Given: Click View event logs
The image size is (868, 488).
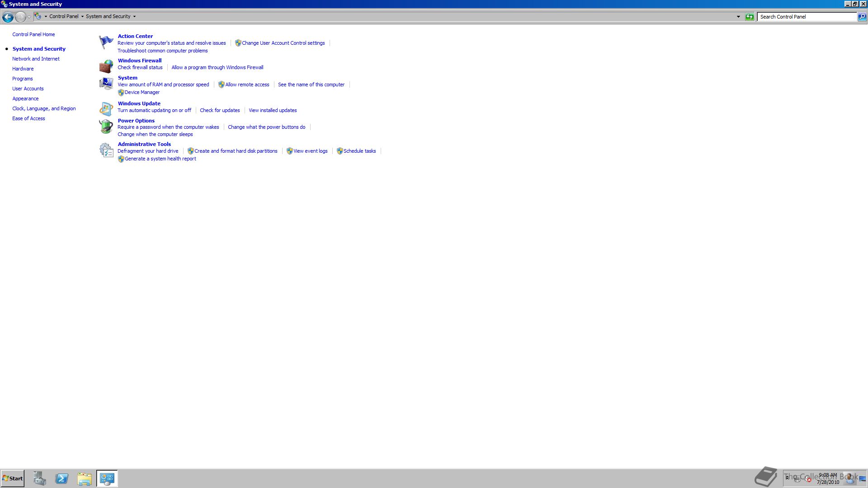Looking at the screenshot, I should tap(311, 151).
